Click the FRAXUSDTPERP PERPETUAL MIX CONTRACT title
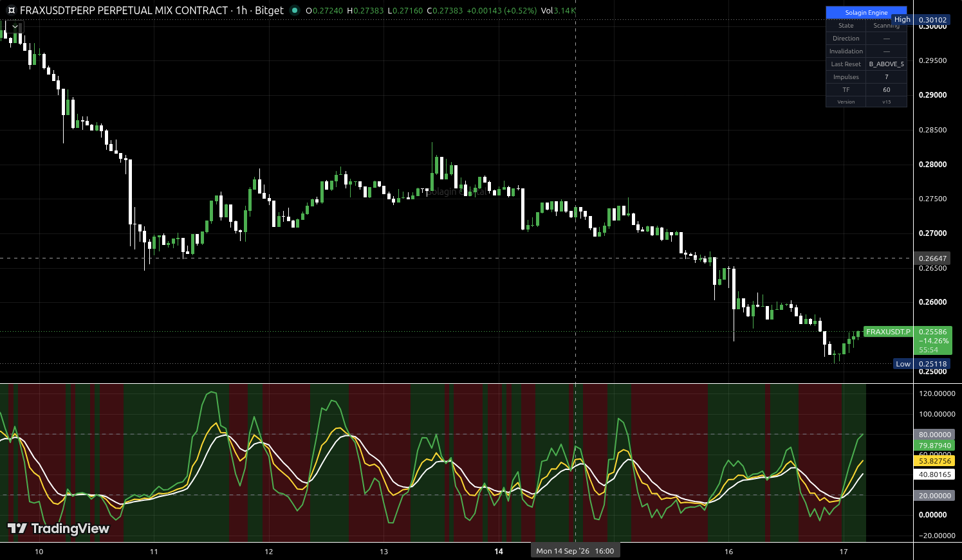The height and width of the screenshot is (560, 962). (124, 10)
